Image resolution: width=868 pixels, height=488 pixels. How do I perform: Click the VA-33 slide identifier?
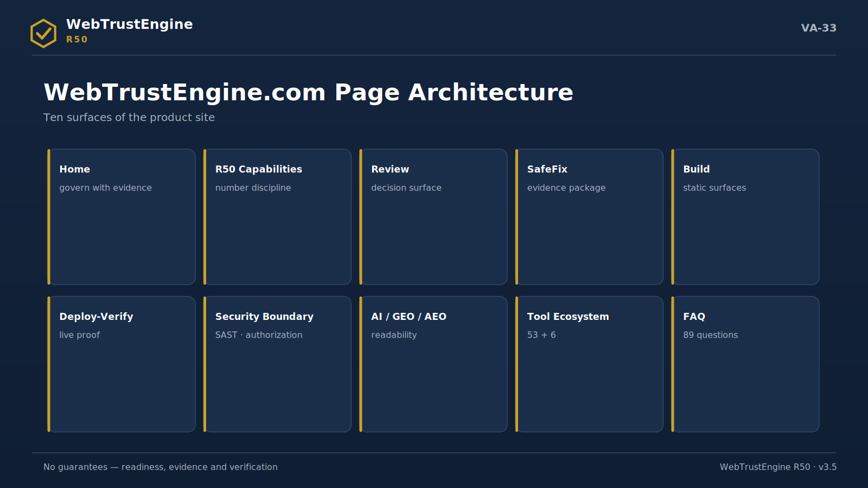[819, 28]
